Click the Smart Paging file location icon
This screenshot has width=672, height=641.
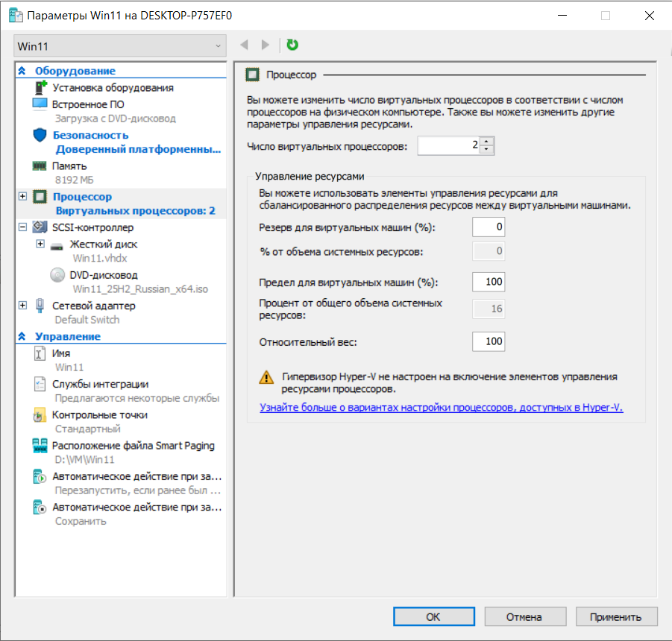click(40, 445)
